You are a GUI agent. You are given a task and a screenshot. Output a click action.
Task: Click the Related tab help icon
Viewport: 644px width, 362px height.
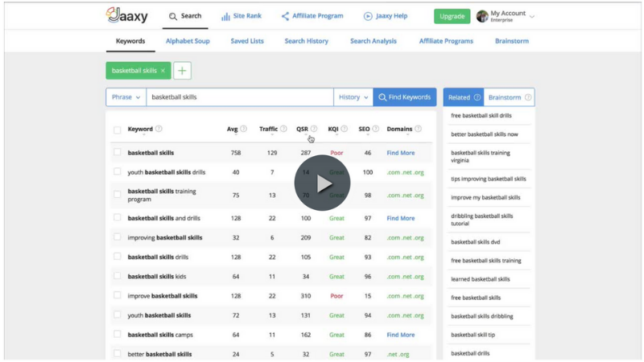point(477,97)
